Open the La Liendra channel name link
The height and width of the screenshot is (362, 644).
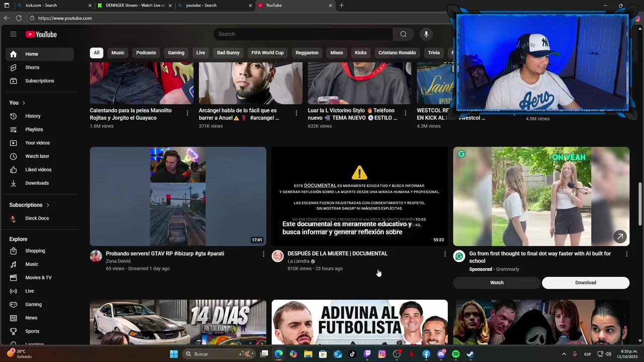(x=298, y=261)
